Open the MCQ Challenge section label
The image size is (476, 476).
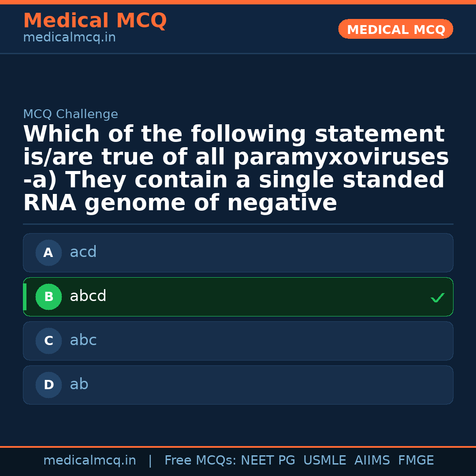[x=71, y=114]
